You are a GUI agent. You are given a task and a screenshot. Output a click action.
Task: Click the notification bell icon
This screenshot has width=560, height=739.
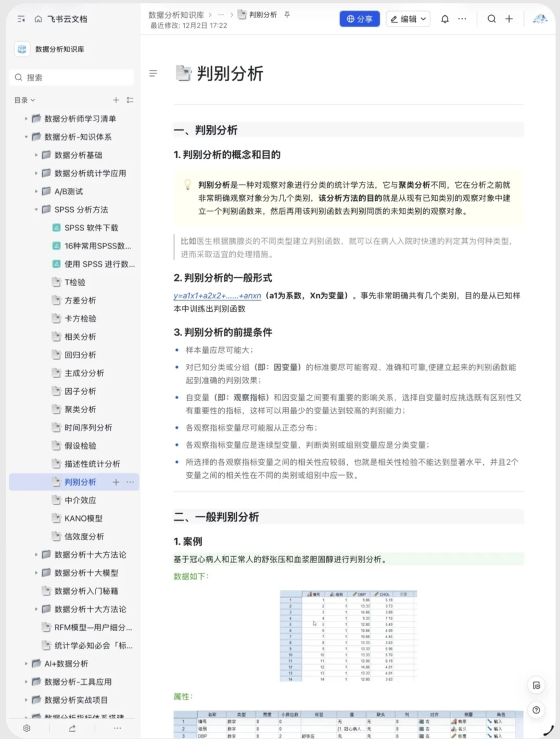(445, 19)
